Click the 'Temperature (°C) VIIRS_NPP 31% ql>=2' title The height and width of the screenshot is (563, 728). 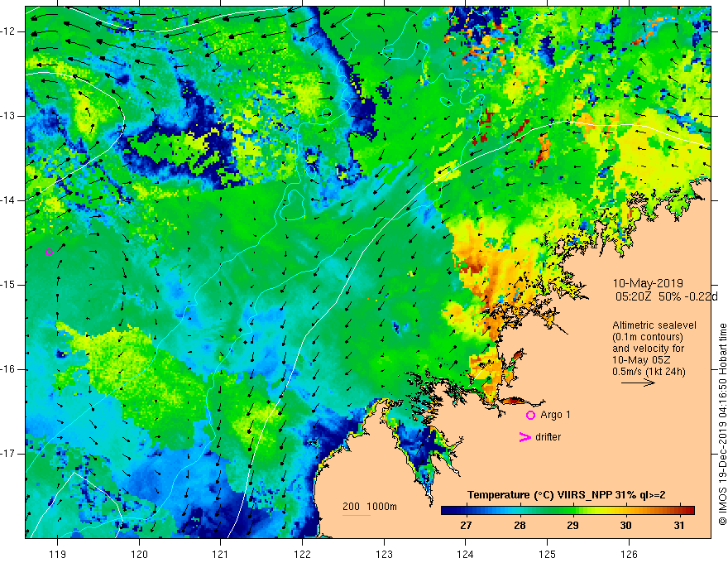[x=566, y=495]
